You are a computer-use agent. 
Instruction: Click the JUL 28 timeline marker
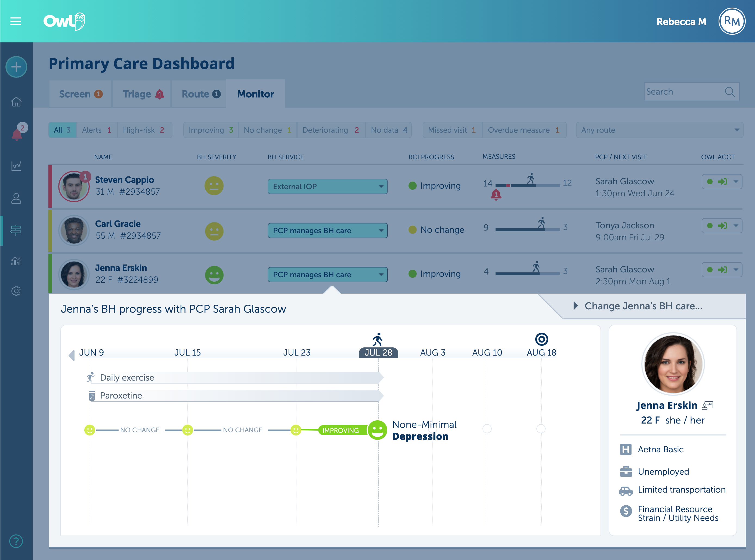377,353
